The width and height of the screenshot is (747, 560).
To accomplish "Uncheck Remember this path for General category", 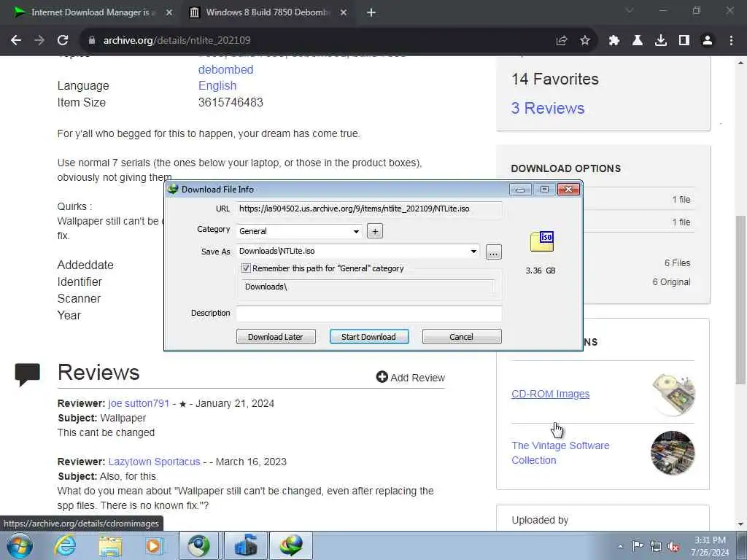I will 246,268.
